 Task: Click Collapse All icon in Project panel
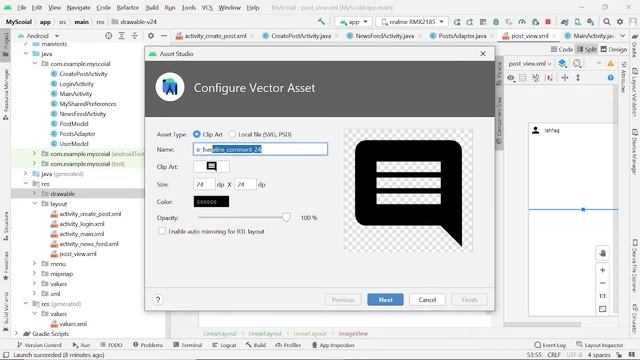pos(135,36)
